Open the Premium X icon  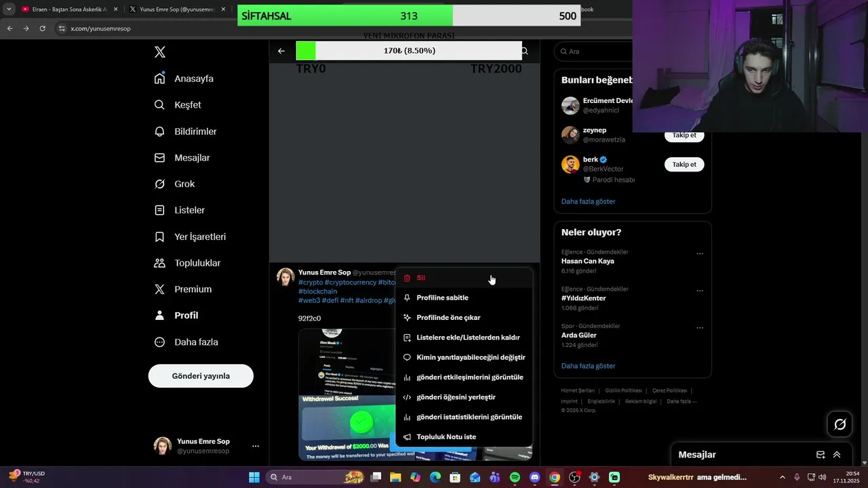tap(159, 289)
